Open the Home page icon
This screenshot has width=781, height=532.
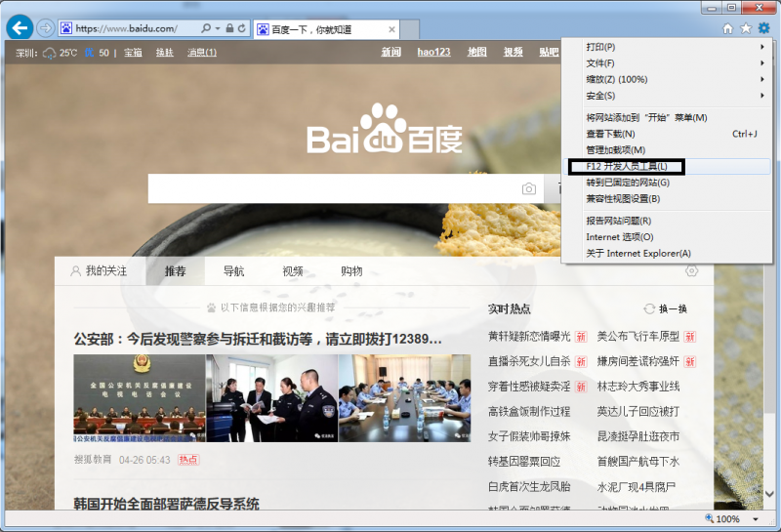727,28
